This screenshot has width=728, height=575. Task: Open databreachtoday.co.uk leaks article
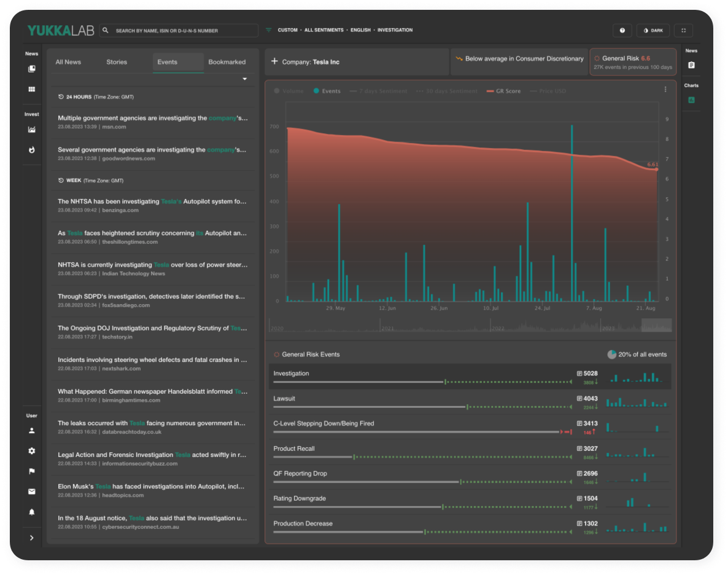153,427
